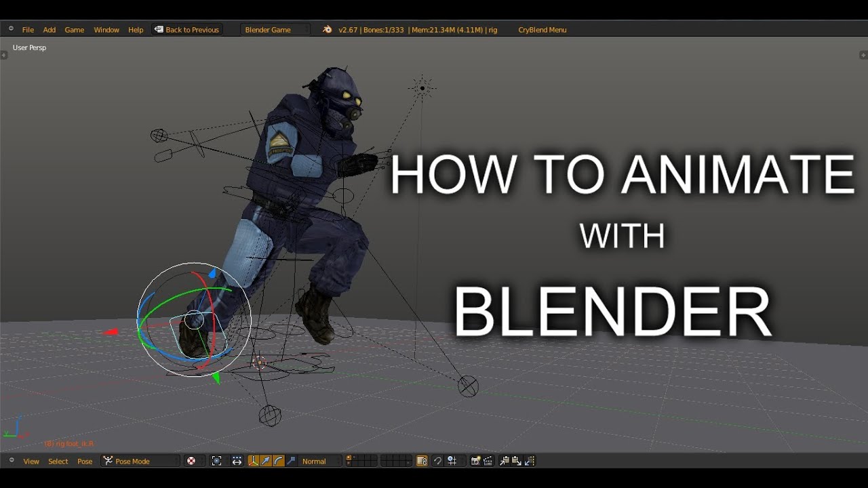Open the View menu in 3D header
This screenshot has height=488, width=868.
pos(31,462)
